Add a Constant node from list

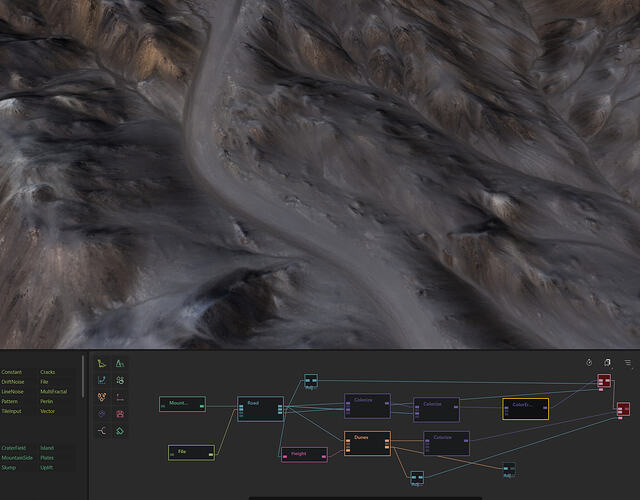click(x=12, y=372)
